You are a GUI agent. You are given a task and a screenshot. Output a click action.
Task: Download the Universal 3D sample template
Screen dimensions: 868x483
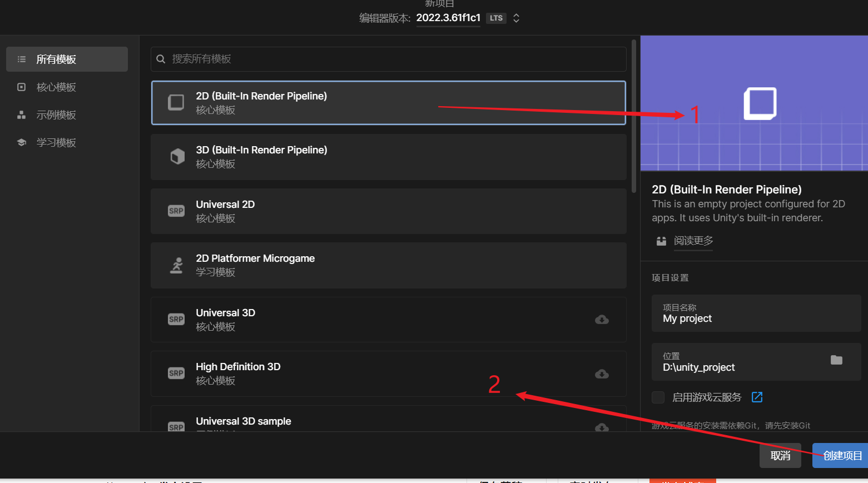[602, 427]
